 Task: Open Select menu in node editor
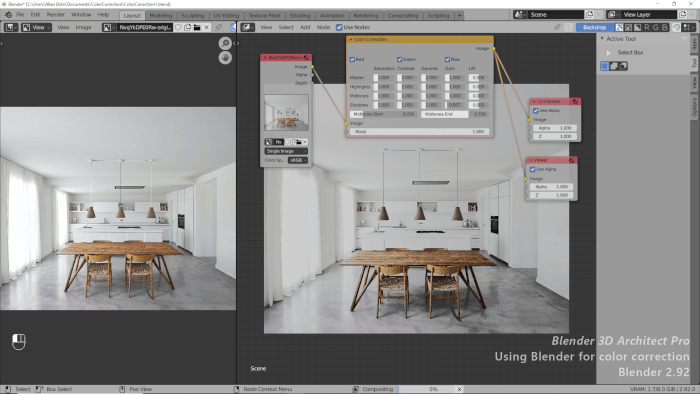pyautogui.click(x=286, y=27)
